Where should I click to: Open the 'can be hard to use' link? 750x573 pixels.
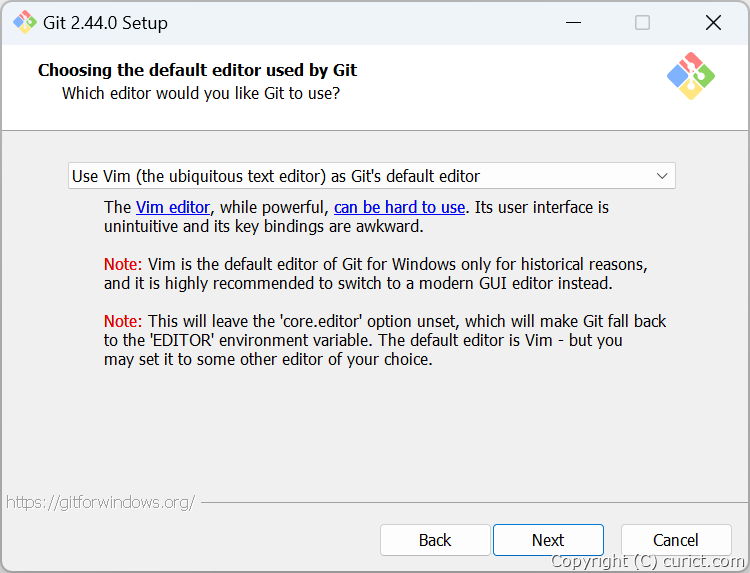pos(399,207)
